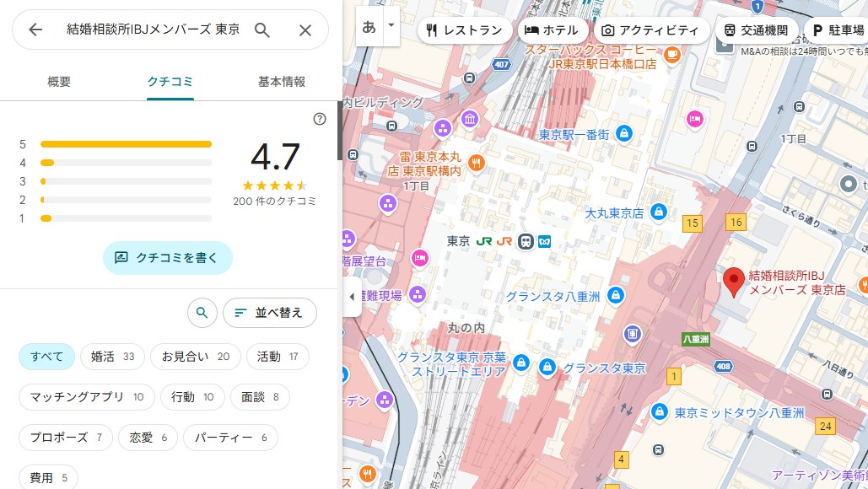Click the red IBJ location pin
This screenshot has width=868, height=489.
coord(734,282)
